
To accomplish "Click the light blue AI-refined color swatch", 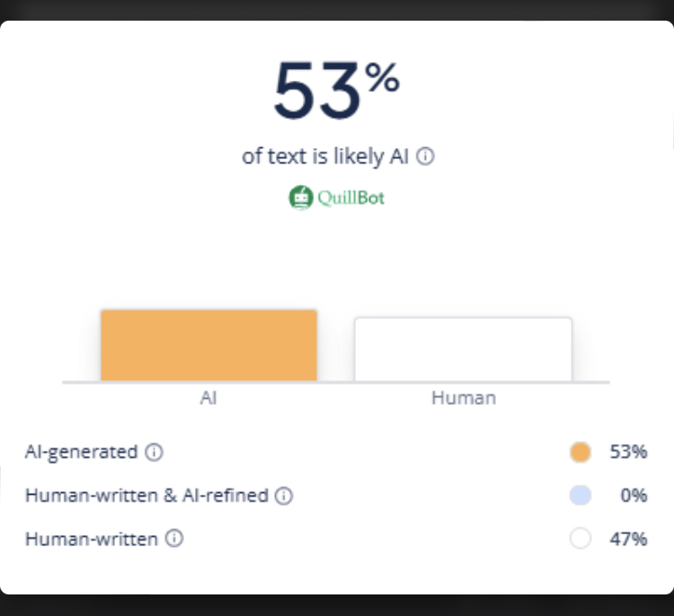I will [x=581, y=495].
